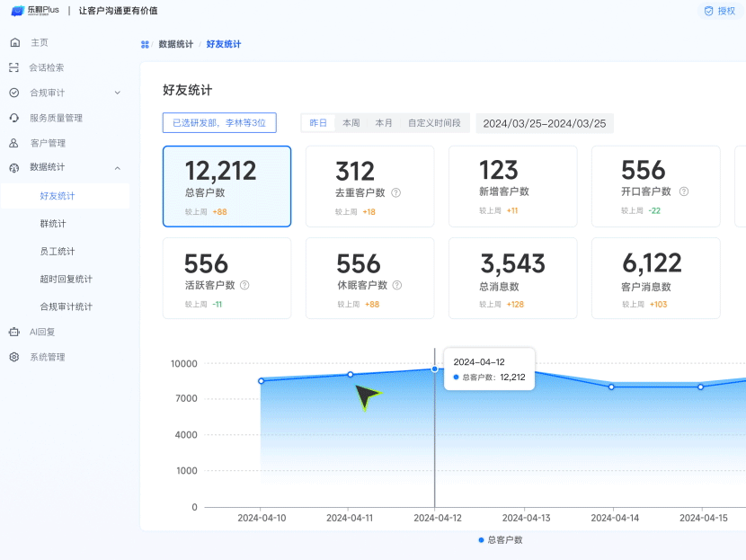Open the date range picker field
Image resolution: width=746 pixels, height=560 pixels.
[x=545, y=123]
